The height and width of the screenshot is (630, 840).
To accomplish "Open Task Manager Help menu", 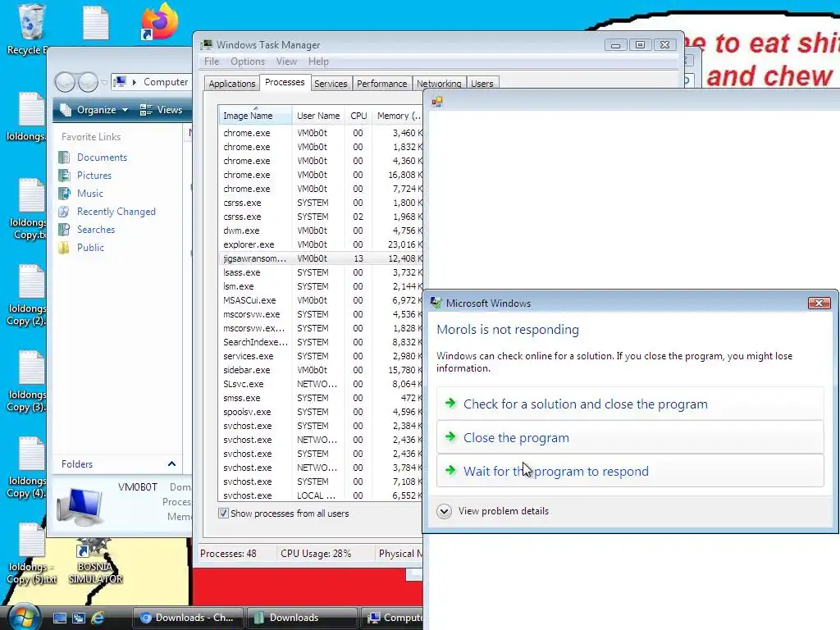I will tap(318, 62).
